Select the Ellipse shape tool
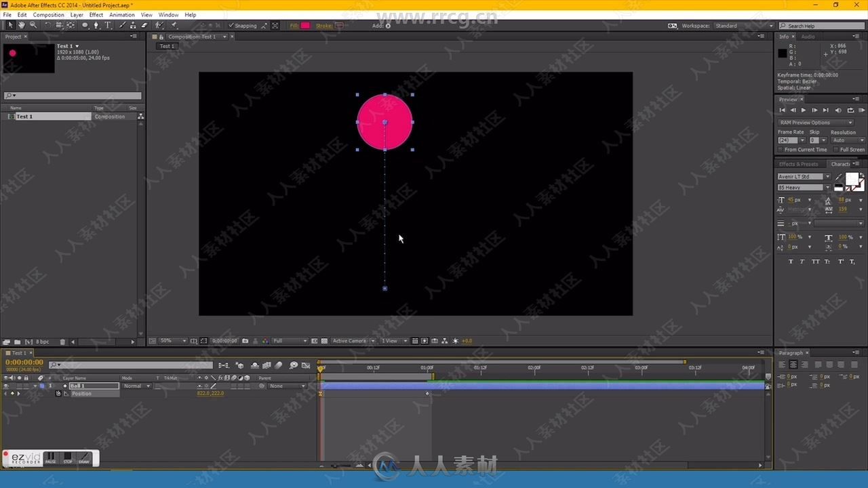Image resolution: width=868 pixels, height=488 pixels. 85,25
